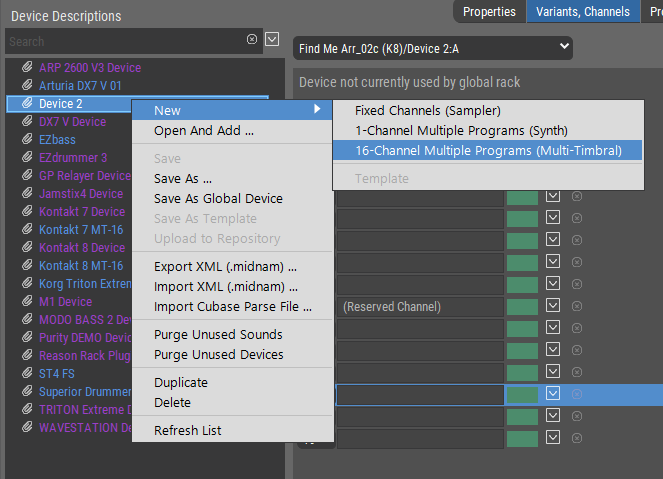Click circled X icon in Reserved Channel row
This screenshot has width=663, height=479.
577,306
